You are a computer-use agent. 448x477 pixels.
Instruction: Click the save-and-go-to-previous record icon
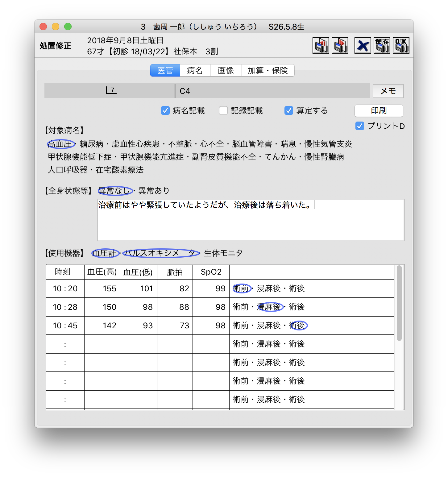tap(321, 46)
